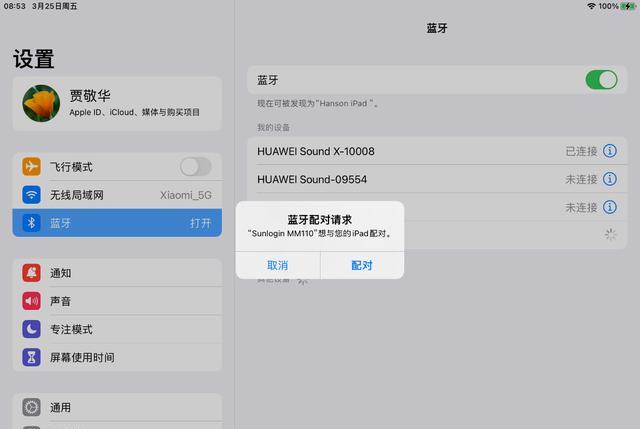Select 蓝牙 in the settings sidebar

(x=117, y=223)
